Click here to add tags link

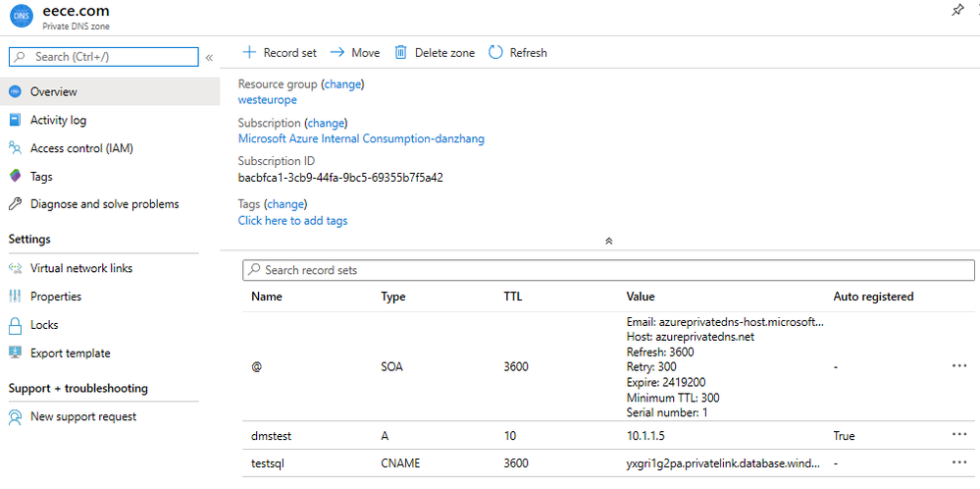click(292, 221)
